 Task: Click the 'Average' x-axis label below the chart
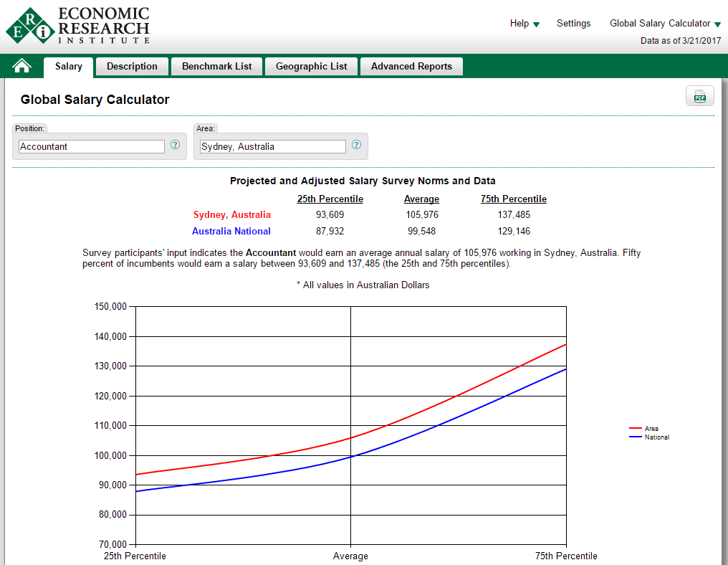coord(350,556)
